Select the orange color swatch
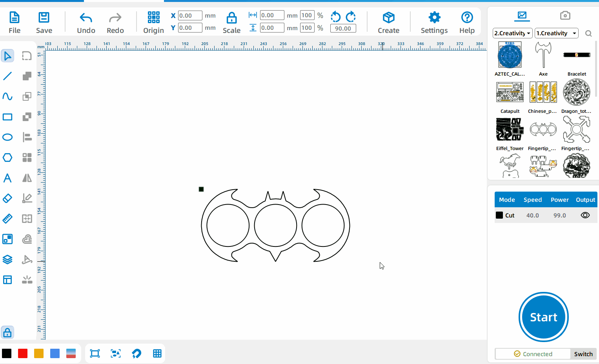The width and height of the screenshot is (599, 364). click(x=39, y=353)
